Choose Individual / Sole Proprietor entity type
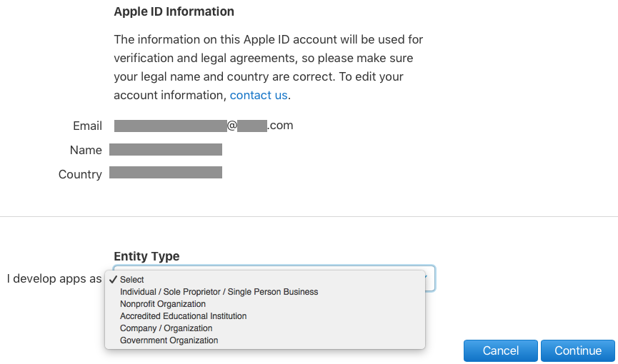The image size is (618, 364). click(219, 292)
